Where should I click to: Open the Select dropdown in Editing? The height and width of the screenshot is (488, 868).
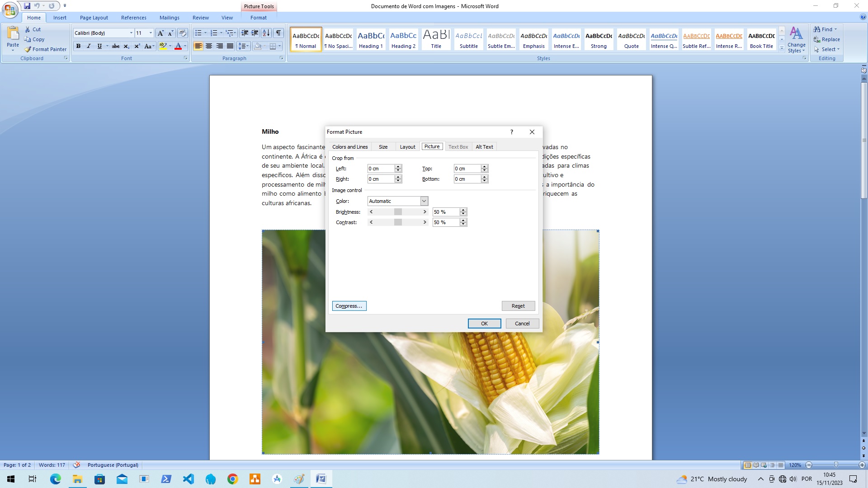click(x=827, y=49)
